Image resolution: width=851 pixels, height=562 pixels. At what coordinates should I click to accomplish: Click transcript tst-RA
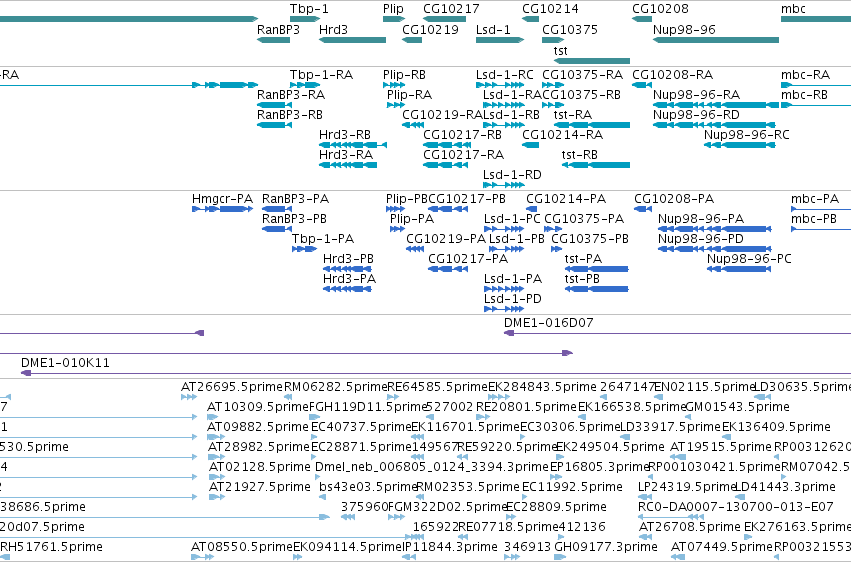tap(592, 125)
